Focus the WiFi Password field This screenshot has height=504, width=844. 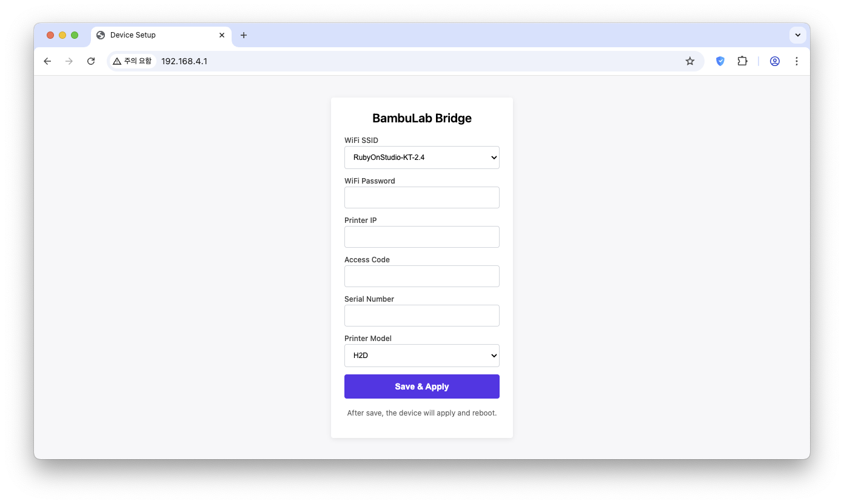pos(422,197)
